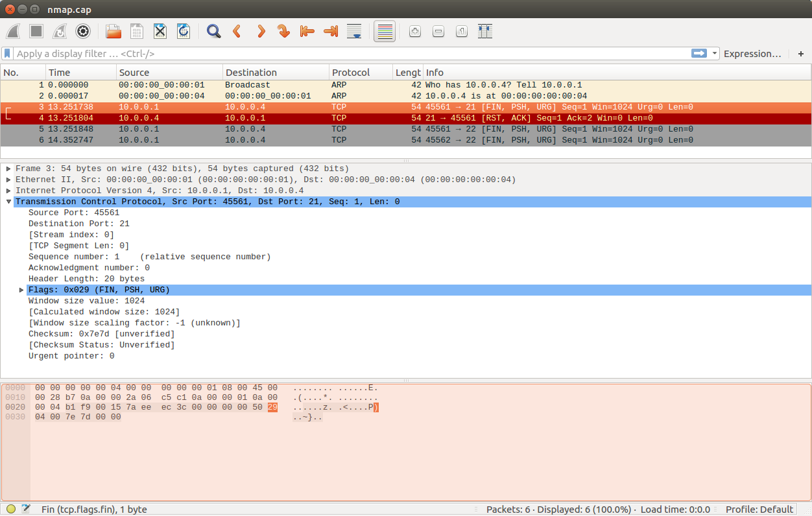Click the Expression… button
Screen dimensions: 812x516
pyautogui.click(x=752, y=54)
